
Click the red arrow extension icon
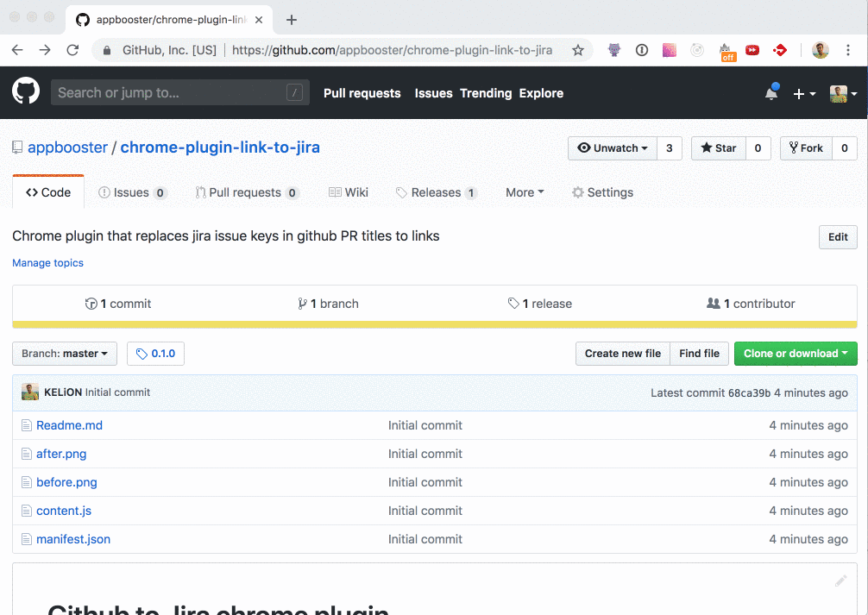click(x=780, y=50)
